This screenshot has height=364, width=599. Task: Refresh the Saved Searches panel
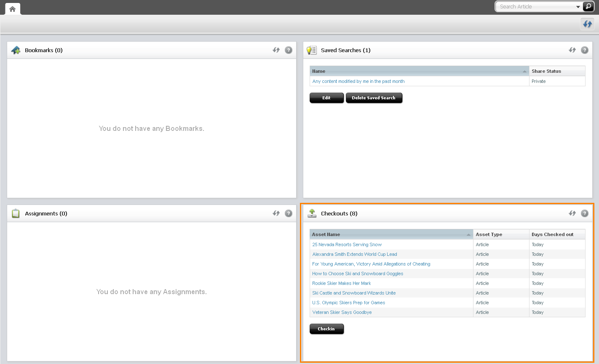(x=572, y=50)
